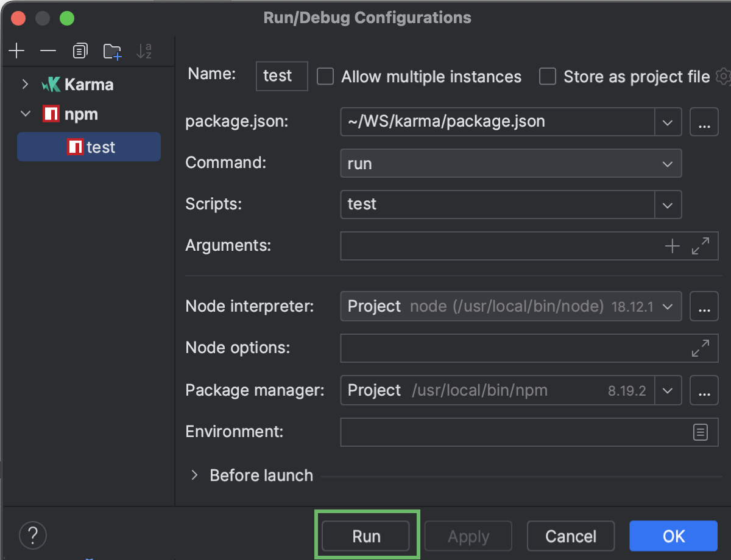The image size is (731, 560).
Task: Create a new folder for configurations
Action: 112,51
